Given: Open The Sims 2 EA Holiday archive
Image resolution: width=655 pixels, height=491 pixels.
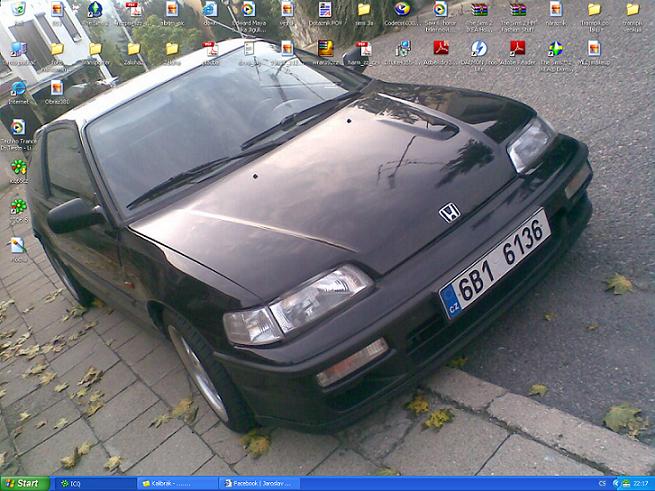Looking at the screenshot, I should tap(479, 10).
